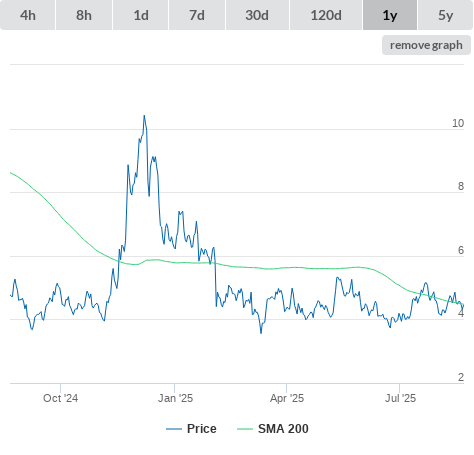Click the 6 value axis label

pyautogui.click(x=461, y=250)
